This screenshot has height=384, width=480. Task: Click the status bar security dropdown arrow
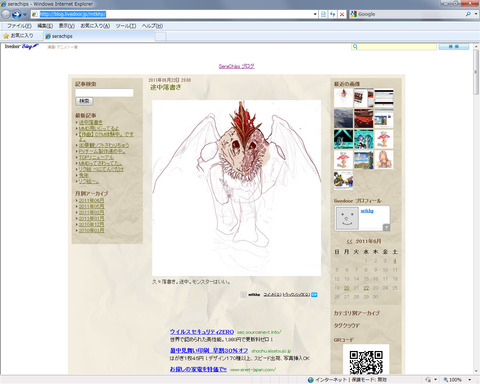435,380
